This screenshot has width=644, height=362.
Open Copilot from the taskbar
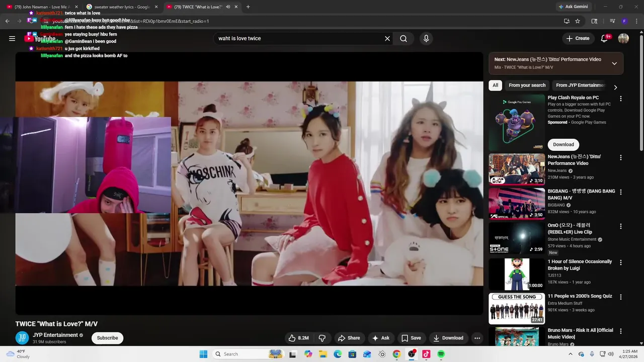(x=308, y=354)
